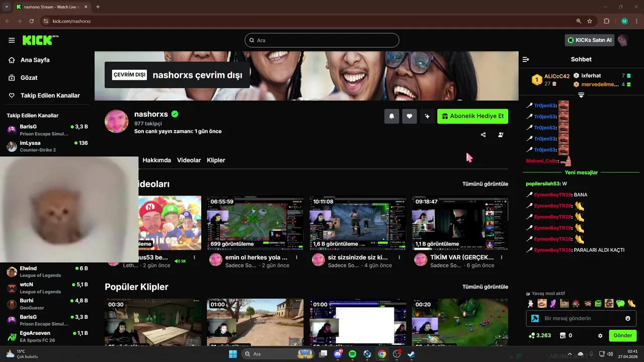The height and width of the screenshot is (362, 644).
Task: Open Spotify from the taskbar
Action: click(x=353, y=354)
